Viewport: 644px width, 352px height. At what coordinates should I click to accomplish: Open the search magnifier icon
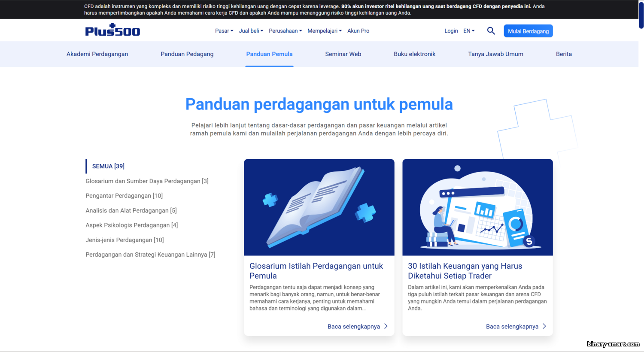click(491, 31)
